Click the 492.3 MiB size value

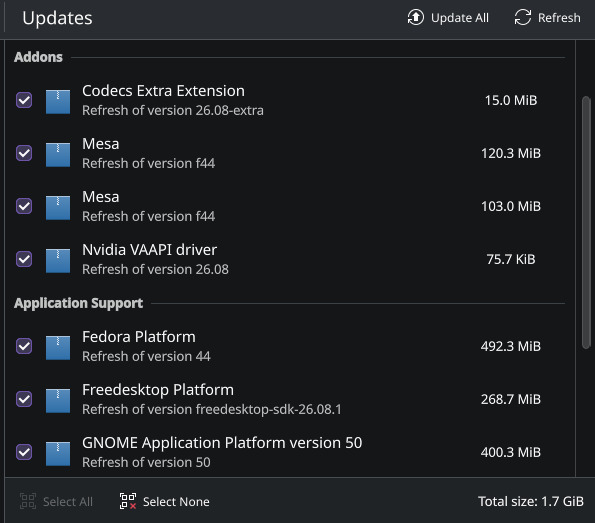(x=511, y=347)
